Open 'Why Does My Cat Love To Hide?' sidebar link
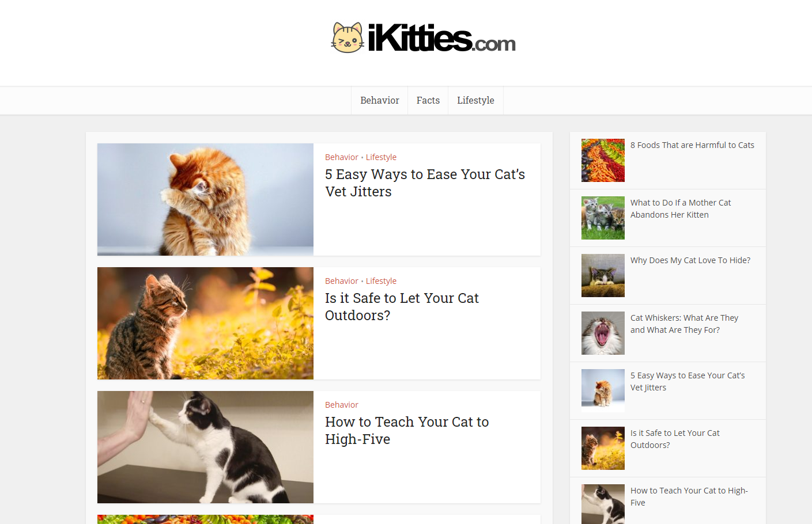 click(690, 260)
